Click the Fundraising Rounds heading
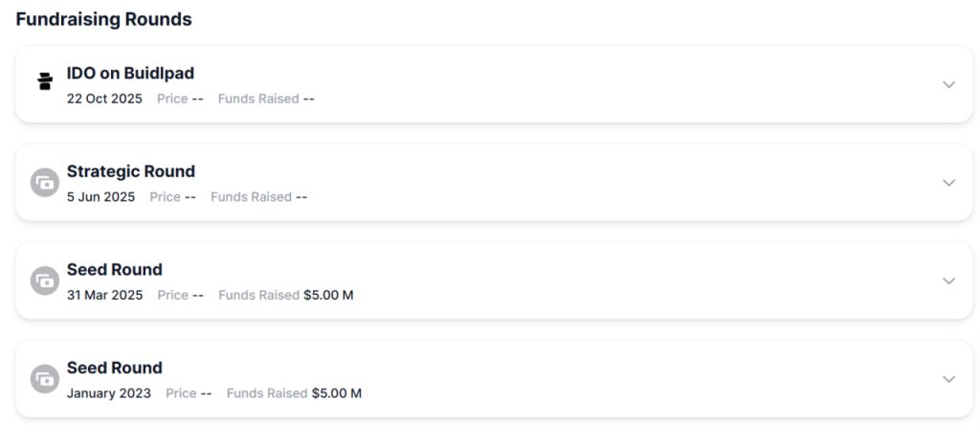Image resolution: width=980 pixels, height=425 pixels. coord(103,19)
